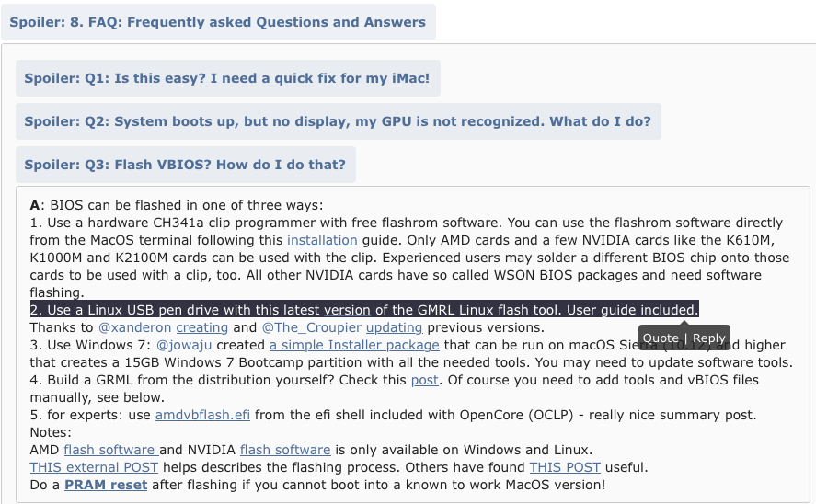Follow the 'updating' link

[x=394, y=327]
